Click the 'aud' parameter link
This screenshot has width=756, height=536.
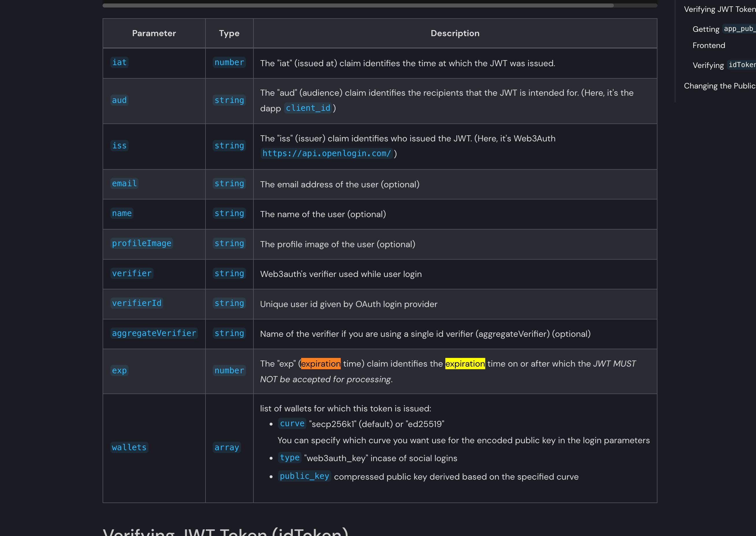tap(119, 100)
